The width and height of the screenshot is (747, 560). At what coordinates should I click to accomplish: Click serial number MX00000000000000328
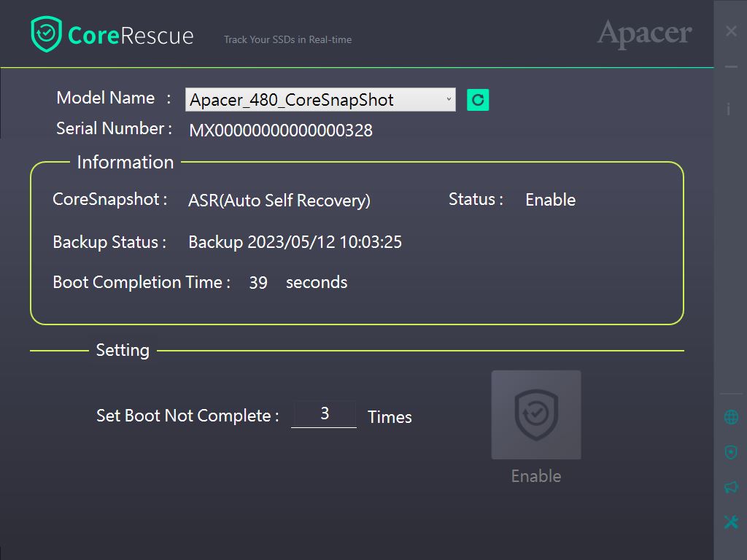tap(281, 131)
